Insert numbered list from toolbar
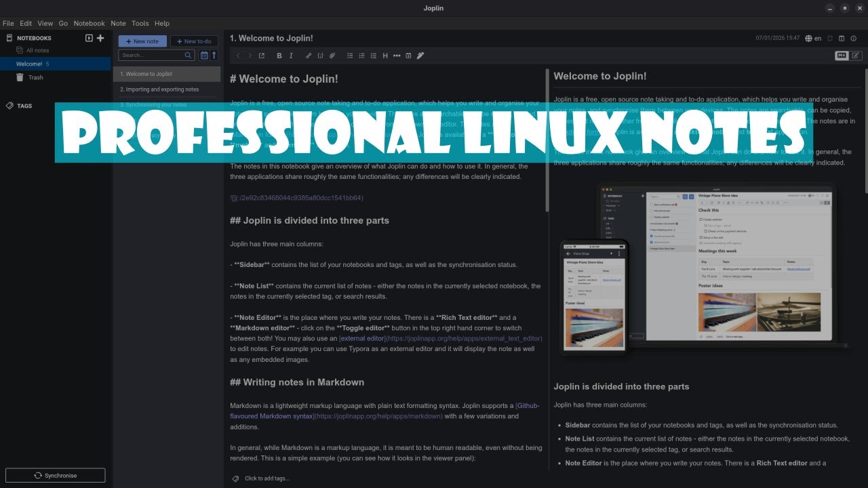The height and width of the screenshot is (488, 868). [361, 56]
